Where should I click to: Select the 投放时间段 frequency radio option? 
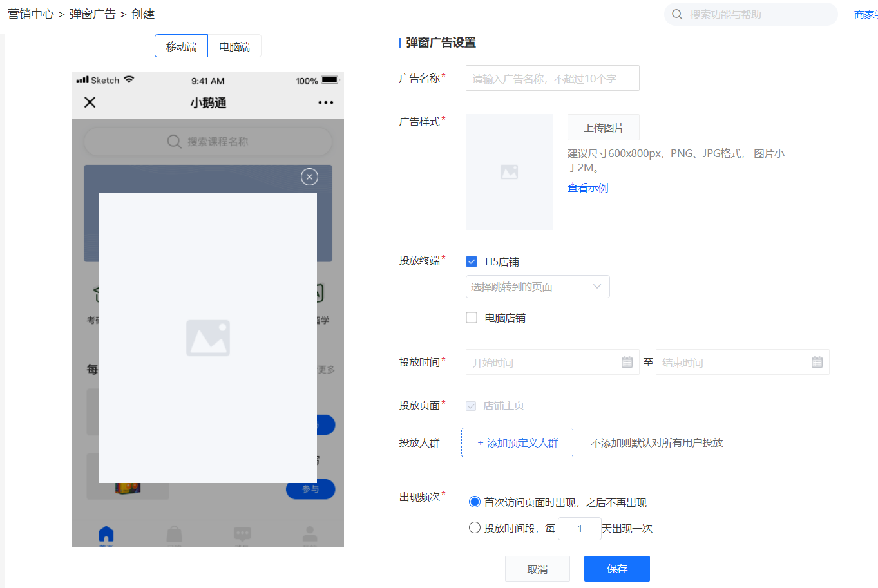(x=475, y=527)
